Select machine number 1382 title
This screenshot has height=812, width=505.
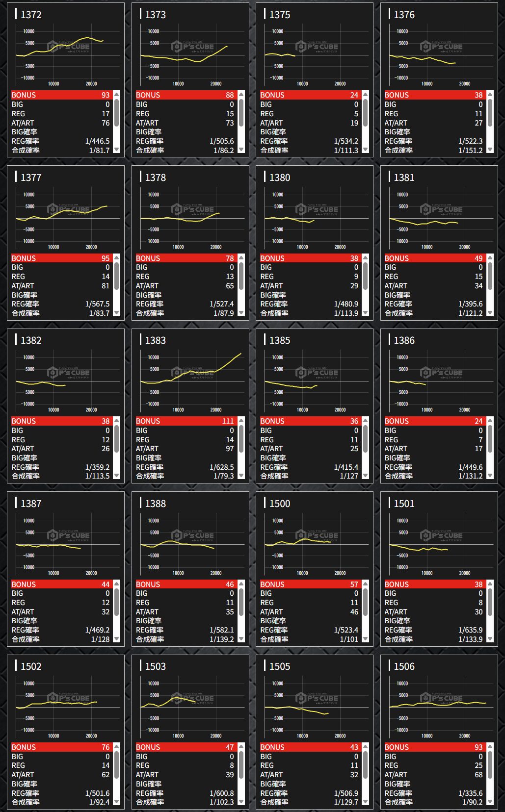(31, 340)
